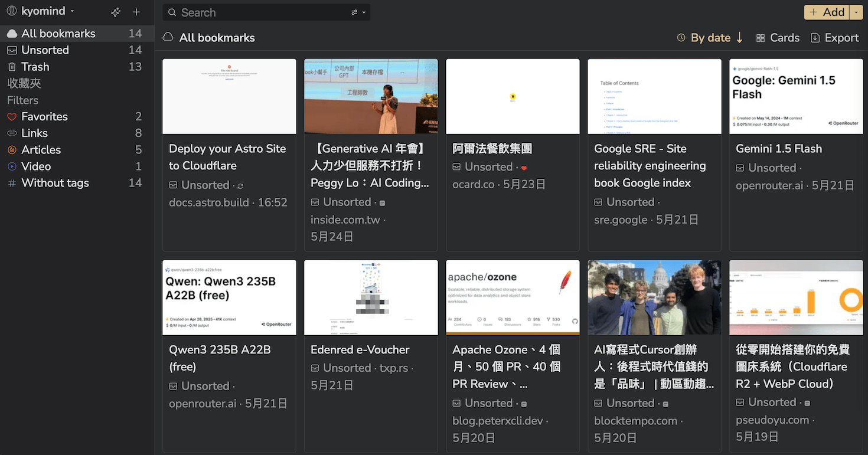Open the Unsorted collection in sidebar

pyautogui.click(x=77, y=50)
